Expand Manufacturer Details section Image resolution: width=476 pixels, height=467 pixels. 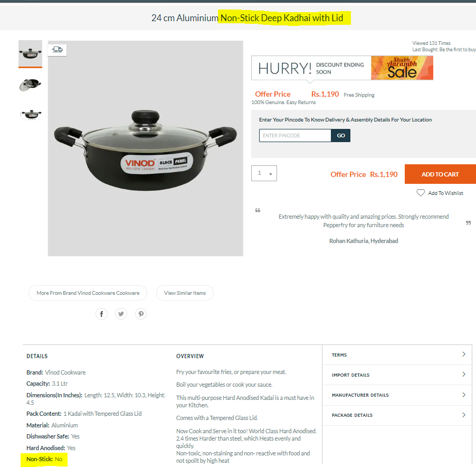coord(397,395)
